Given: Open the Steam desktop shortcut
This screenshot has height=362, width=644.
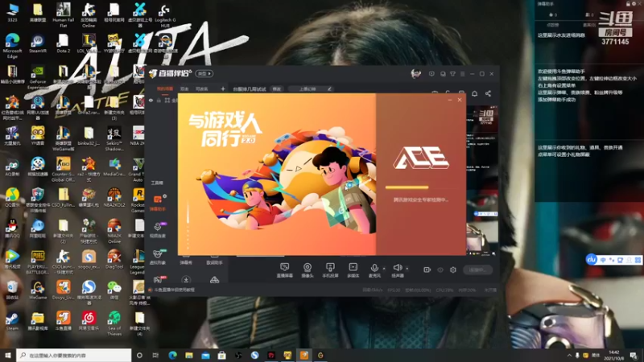Looking at the screenshot, I should tap(12, 321).
